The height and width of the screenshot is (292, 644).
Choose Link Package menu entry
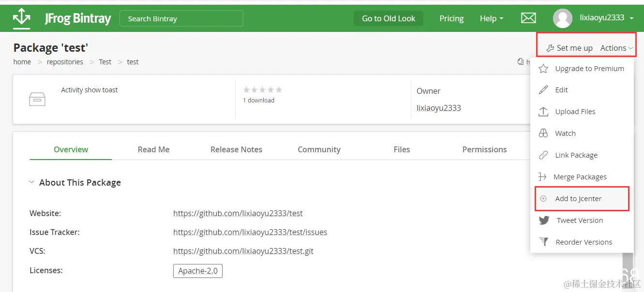click(582, 155)
